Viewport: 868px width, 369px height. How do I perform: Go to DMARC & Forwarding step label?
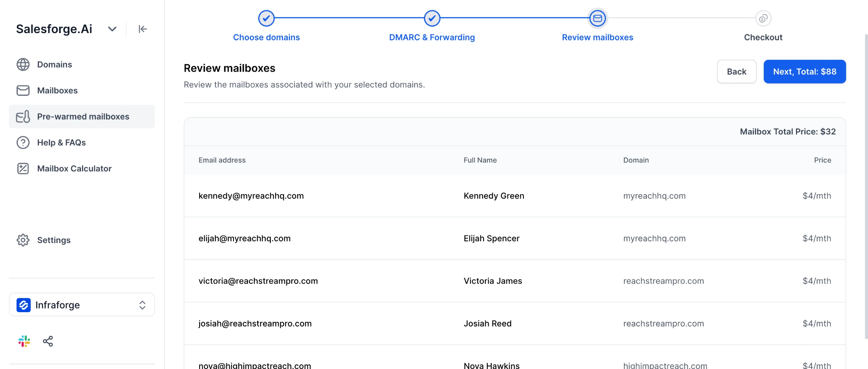pos(432,37)
